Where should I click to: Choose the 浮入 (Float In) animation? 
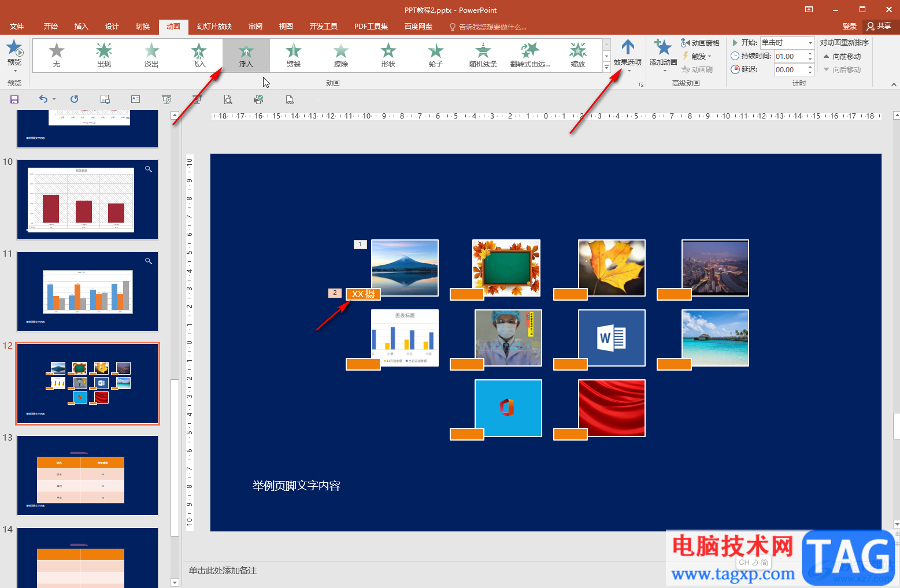click(246, 56)
